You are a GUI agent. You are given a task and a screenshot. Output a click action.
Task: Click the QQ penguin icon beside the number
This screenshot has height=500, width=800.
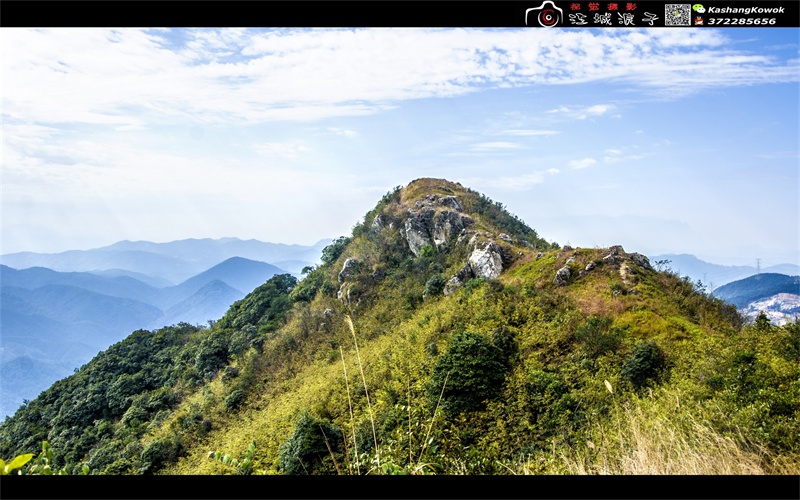click(698, 20)
